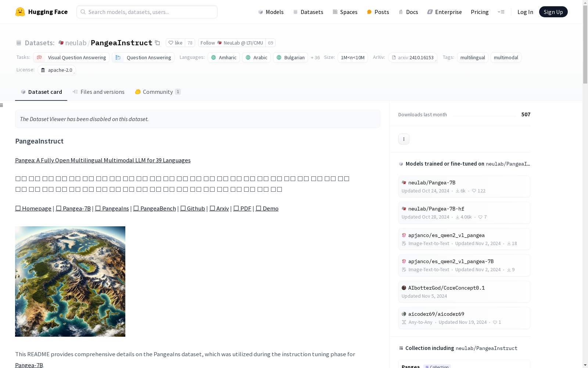Open the Datasets page
Screen dimensions: 588x368
coord(308,12)
